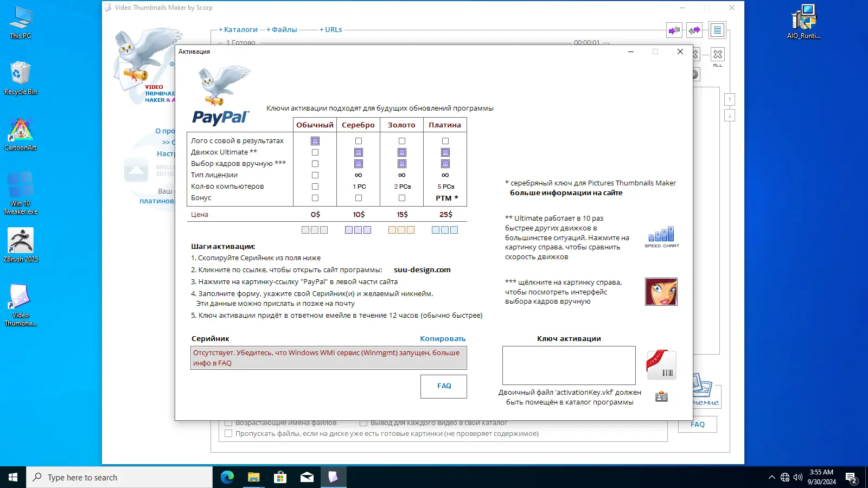
Task: Select the Recycle Bin desktop icon
Action: (21, 78)
